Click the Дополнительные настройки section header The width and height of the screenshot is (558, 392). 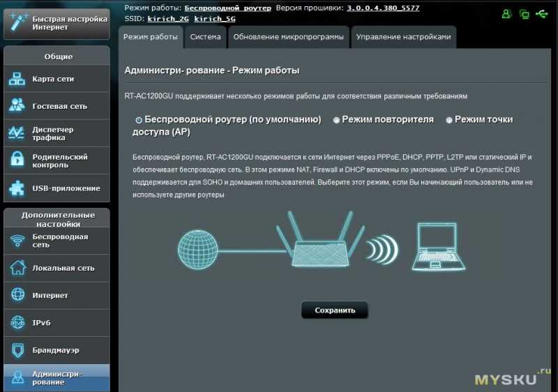click(59, 220)
